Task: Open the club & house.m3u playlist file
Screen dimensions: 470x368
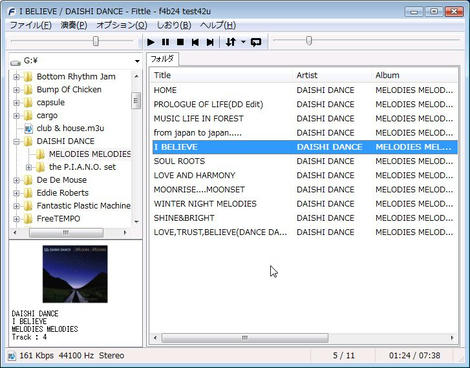Action: (x=70, y=128)
